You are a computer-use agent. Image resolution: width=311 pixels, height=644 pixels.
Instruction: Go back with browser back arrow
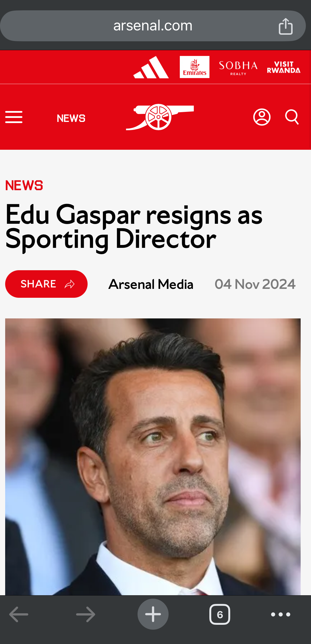click(x=19, y=614)
